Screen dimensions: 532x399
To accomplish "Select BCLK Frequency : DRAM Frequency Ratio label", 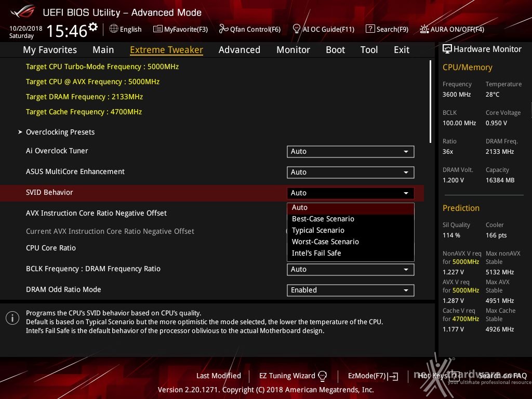I will click(94, 269).
